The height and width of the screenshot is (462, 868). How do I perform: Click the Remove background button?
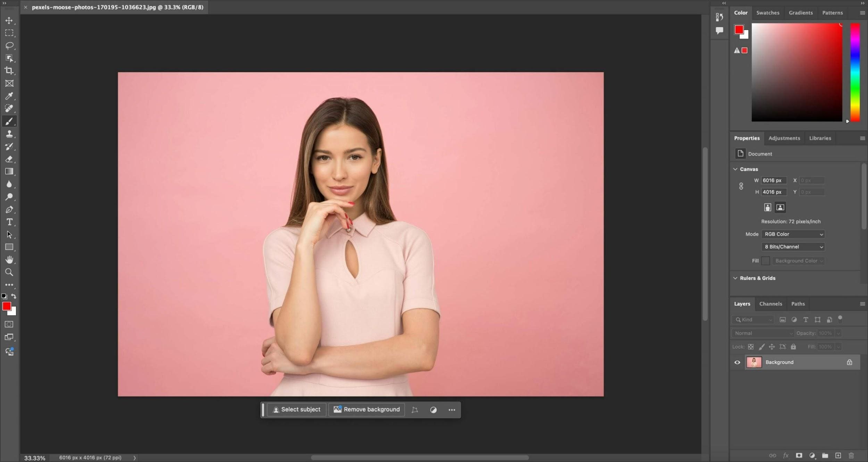(367, 410)
